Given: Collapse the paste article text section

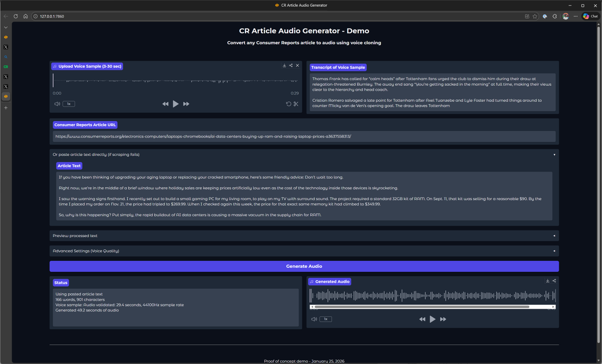Looking at the screenshot, I should pos(304,154).
